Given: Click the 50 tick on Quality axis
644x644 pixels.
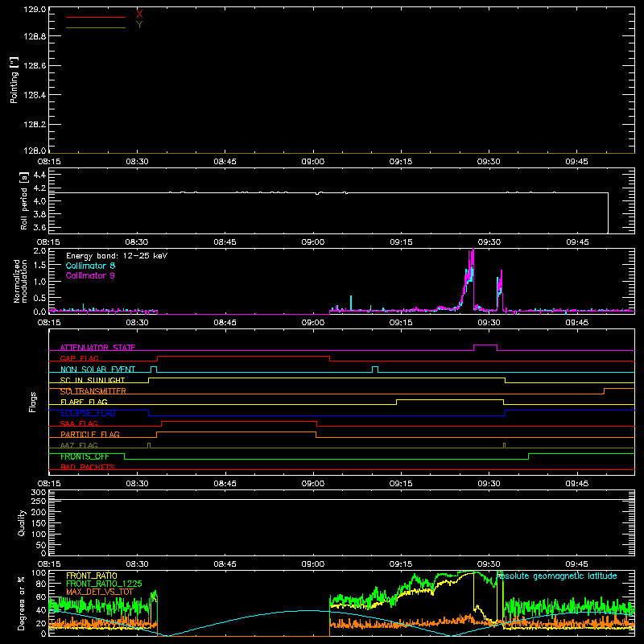Looking at the screenshot, I should pos(41,545).
